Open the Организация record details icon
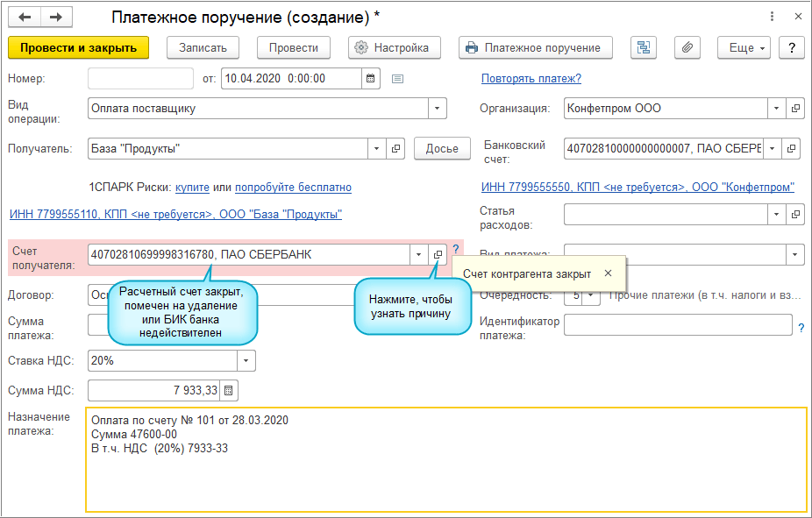This screenshot has width=812, height=518. pyautogui.click(x=795, y=109)
